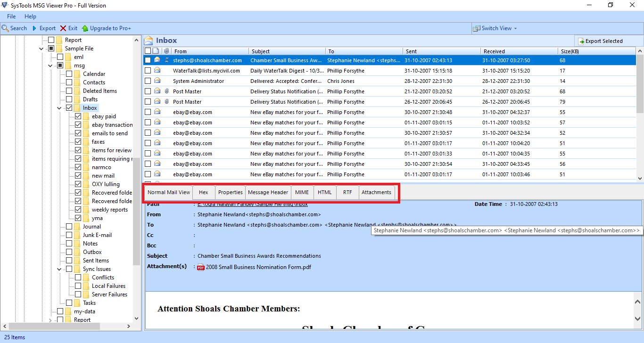Open the RTF tab
Image resolution: width=644 pixels, height=343 pixels.
pyautogui.click(x=347, y=192)
